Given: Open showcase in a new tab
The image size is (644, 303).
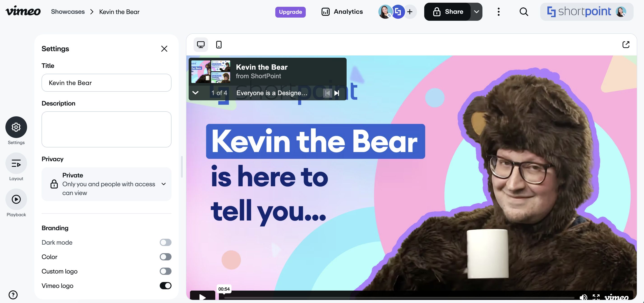Looking at the screenshot, I should point(626,44).
